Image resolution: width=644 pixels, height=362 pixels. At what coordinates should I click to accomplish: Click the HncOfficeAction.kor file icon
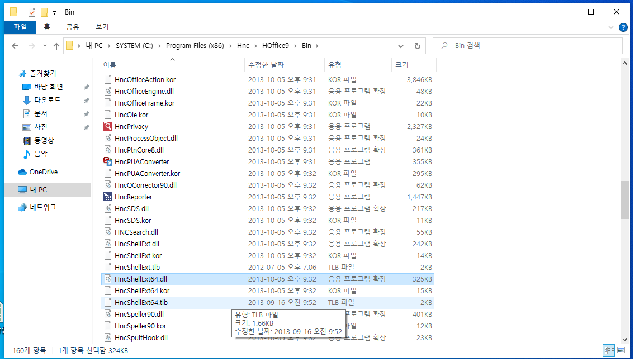(x=107, y=80)
